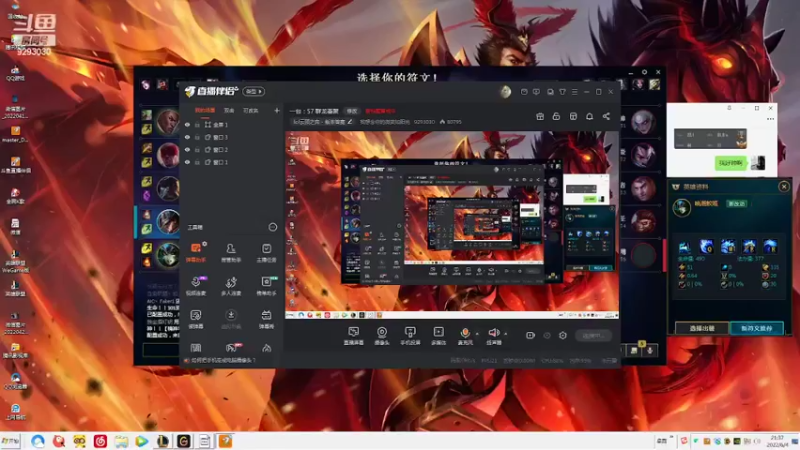This screenshot has height=450, width=800.
Task: Open the hamburger menu in the companion title bar
Action: (x=574, y=92)
